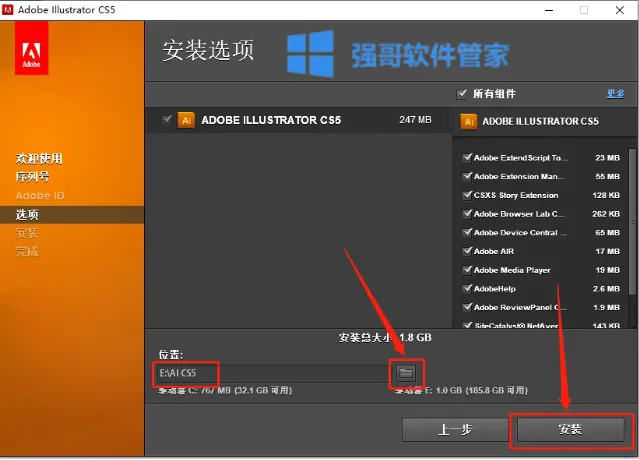The image size is (639, 460).
Task: Select Adobe ID step in sidebar
Action: click(40, 196)
